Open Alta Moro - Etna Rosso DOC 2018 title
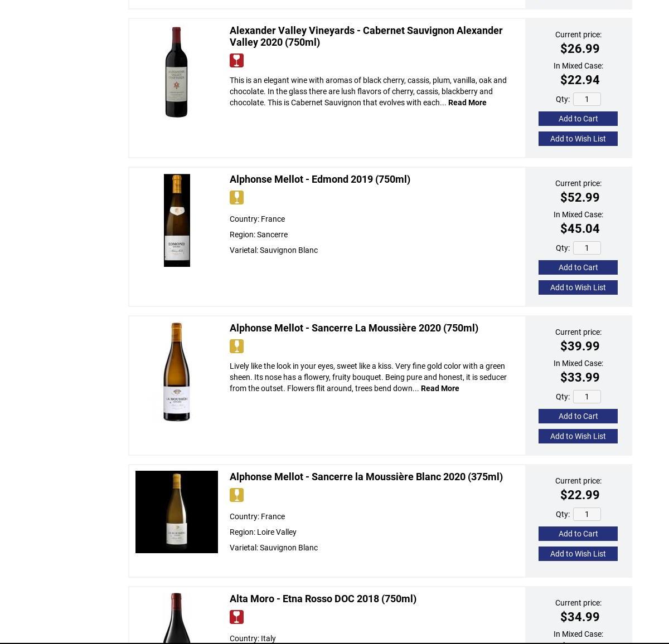This screenshot has width=669, height=644. click(x=323, y=599)
